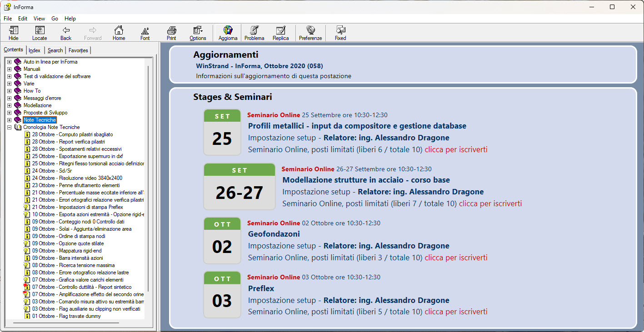Viewport: 644px width, 332px height.
Task: Click the OTT 03 calendar date tile
Action: pyautogui.click(x=222, y=294)
